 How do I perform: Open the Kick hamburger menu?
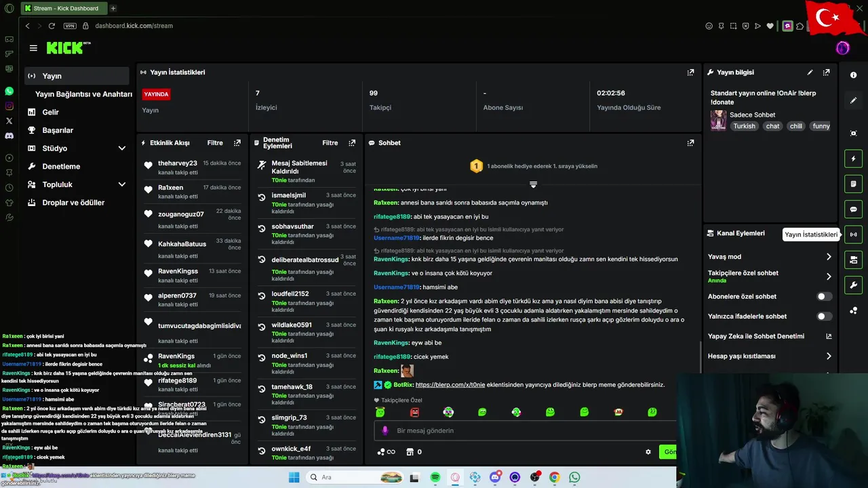[x=33, y=48]
